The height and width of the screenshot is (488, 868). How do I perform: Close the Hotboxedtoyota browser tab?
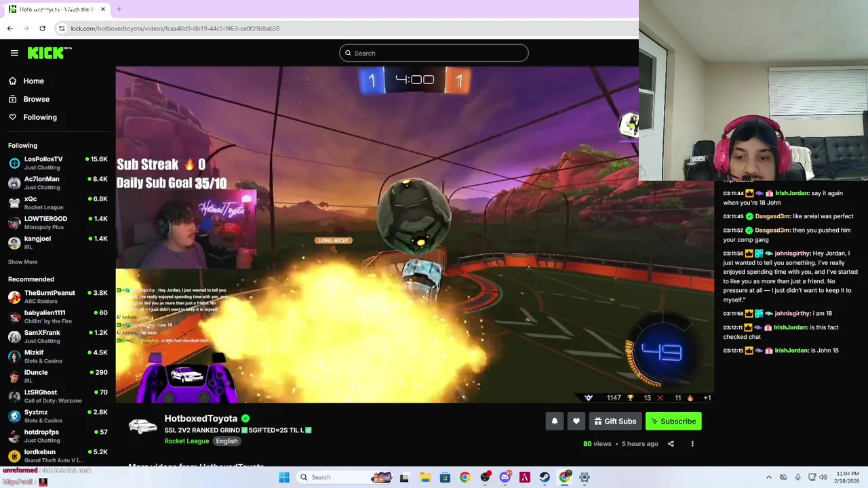[x=103, y=9]
